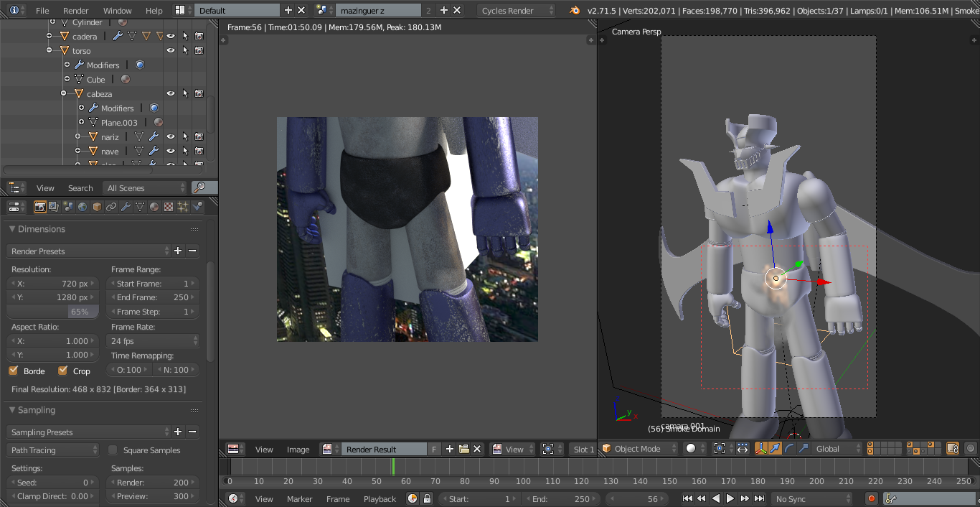Open the Cycles Render engine dropdown
Image resolution: width=980 pixels, height=507 pixels.
pyautogui.click(x=516, y=10)
